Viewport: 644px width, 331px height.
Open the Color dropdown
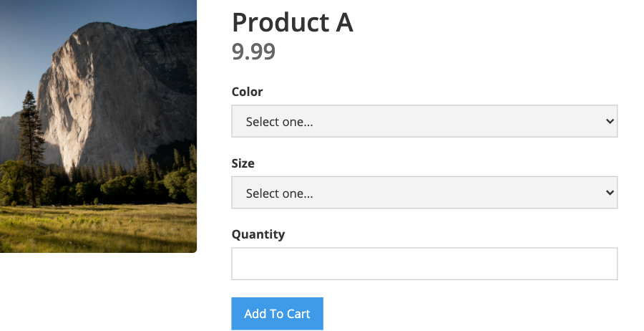(x=424, y=121)
